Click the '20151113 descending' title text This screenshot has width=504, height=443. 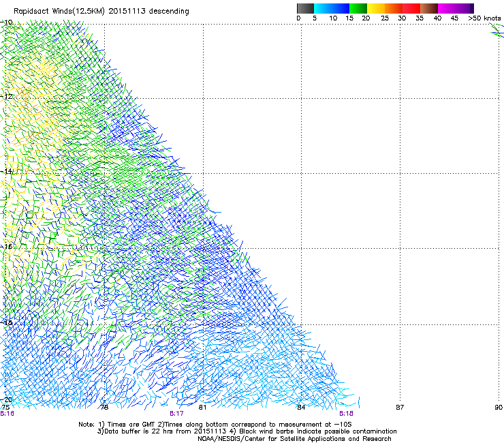[x=149, y=12]
